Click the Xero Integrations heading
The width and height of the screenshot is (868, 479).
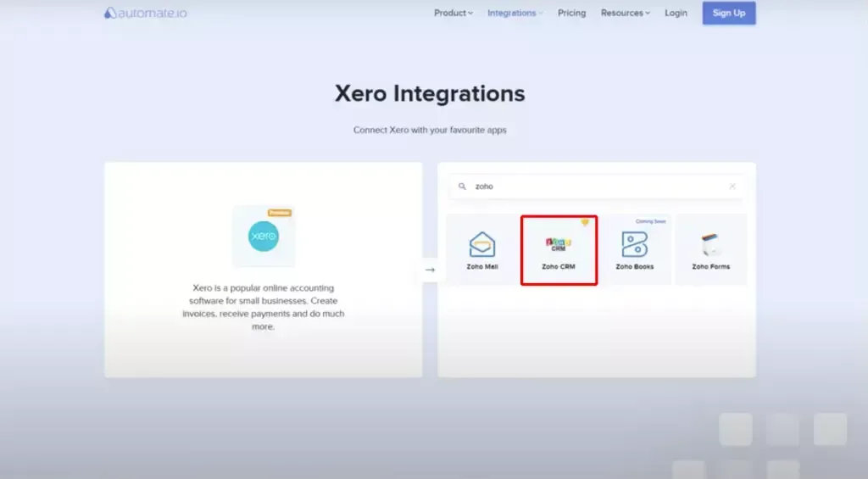coord(430,93)
